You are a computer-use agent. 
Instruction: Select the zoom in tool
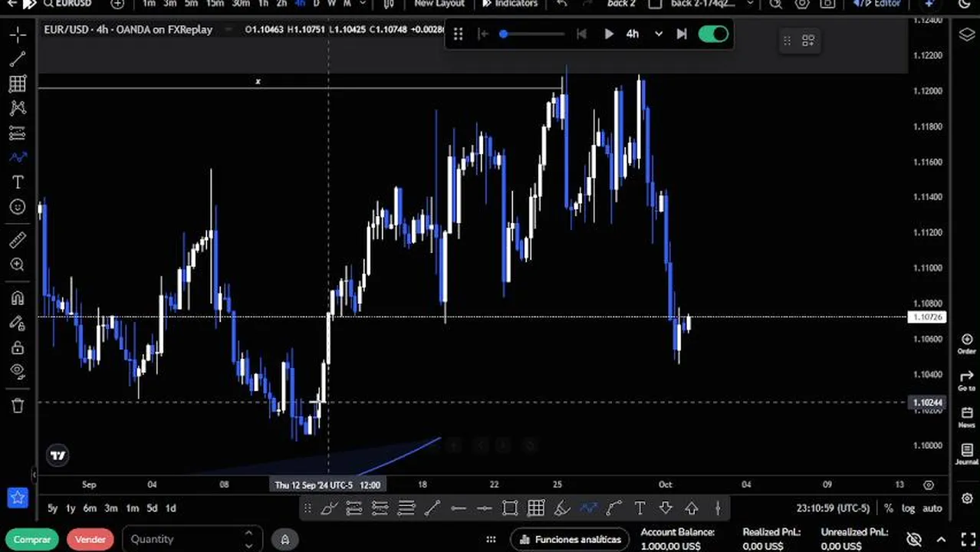[18, 264]
